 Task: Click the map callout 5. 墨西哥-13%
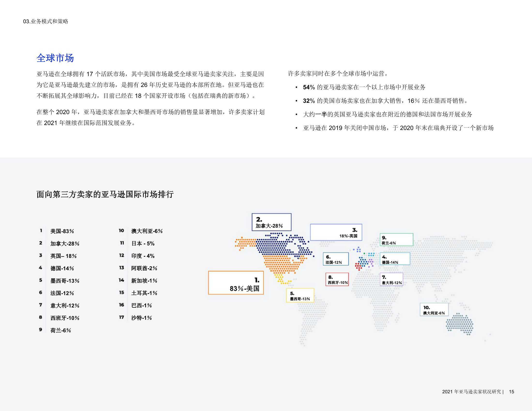tap(300, 295)
